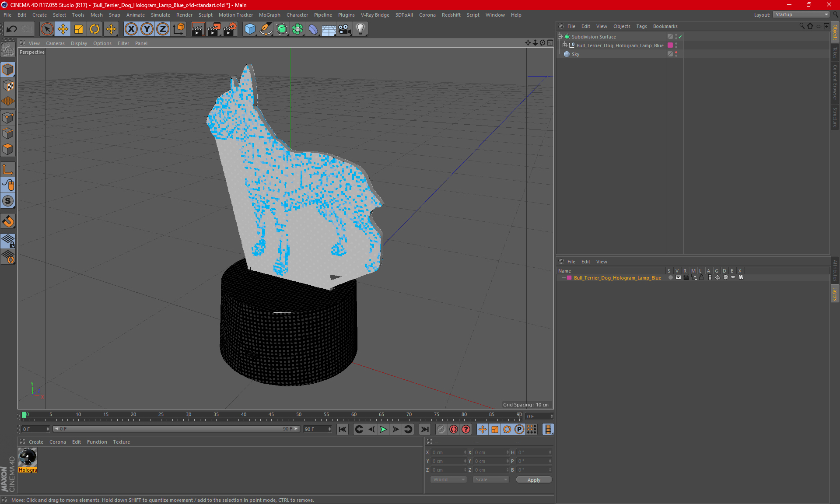Toggle Subdivision Surface enable checkmark

click(x=680, y=37)
